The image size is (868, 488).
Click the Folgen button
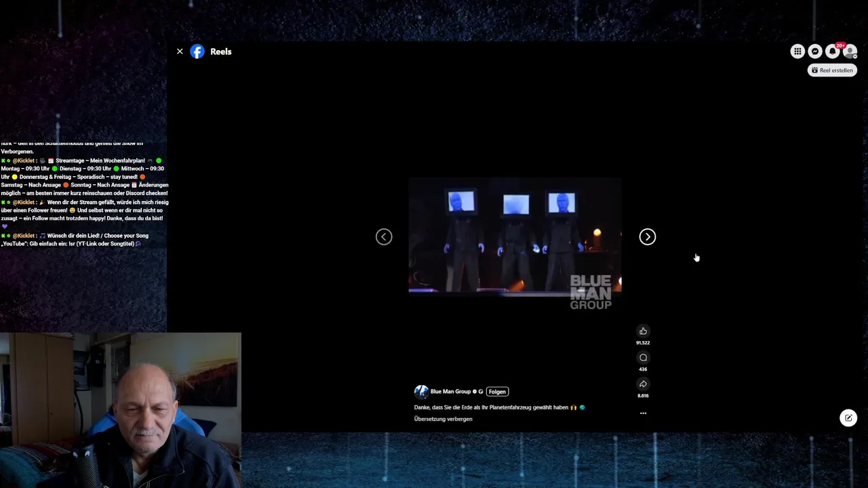[497, 392]
